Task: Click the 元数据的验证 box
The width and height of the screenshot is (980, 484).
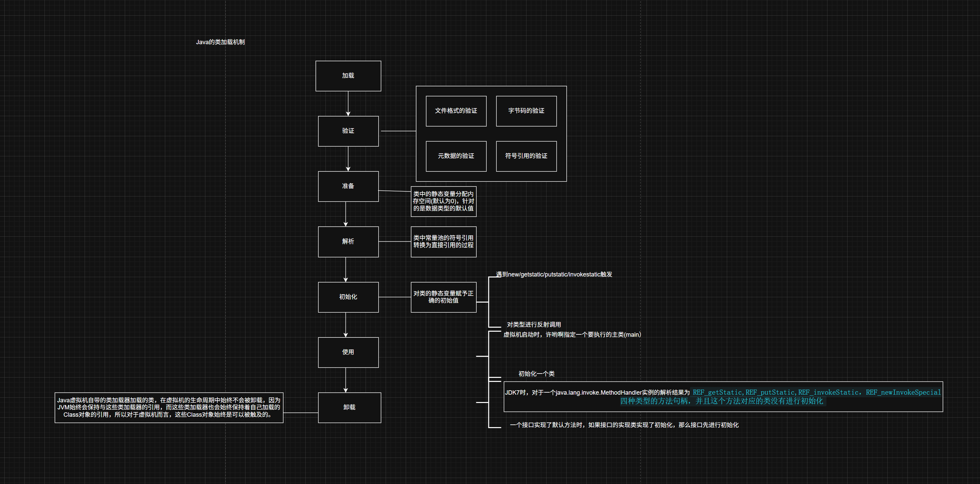Action: point(456,156)
